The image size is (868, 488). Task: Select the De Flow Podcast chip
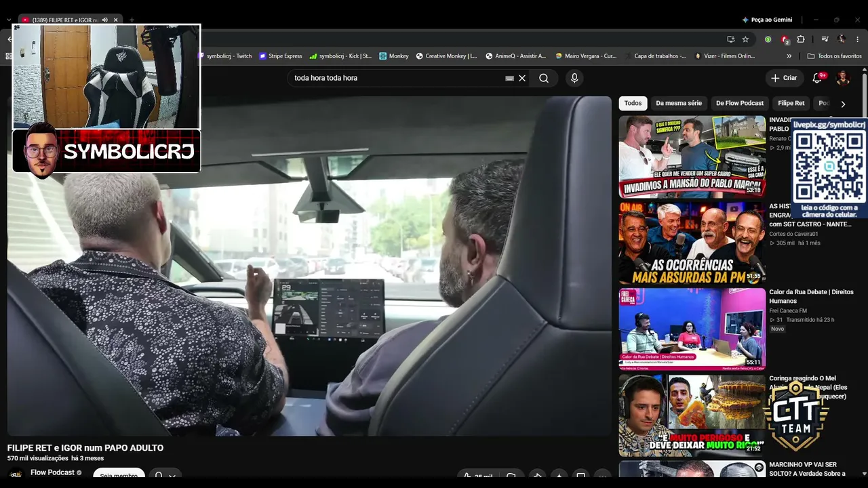[740, 104]
